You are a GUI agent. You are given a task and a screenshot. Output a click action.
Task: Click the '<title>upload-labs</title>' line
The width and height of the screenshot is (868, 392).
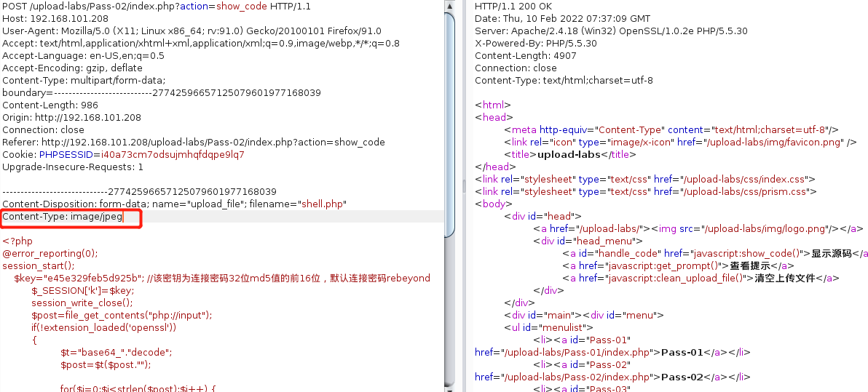[569, 154]
